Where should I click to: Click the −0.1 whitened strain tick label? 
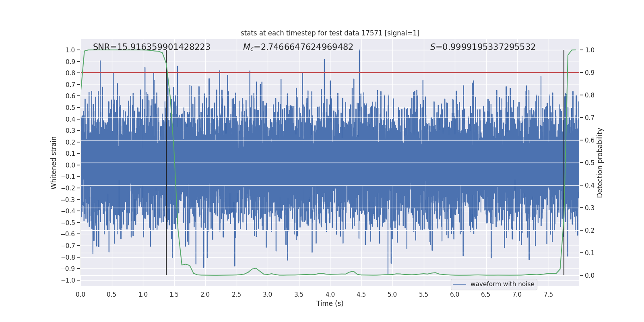coord(69,176)
